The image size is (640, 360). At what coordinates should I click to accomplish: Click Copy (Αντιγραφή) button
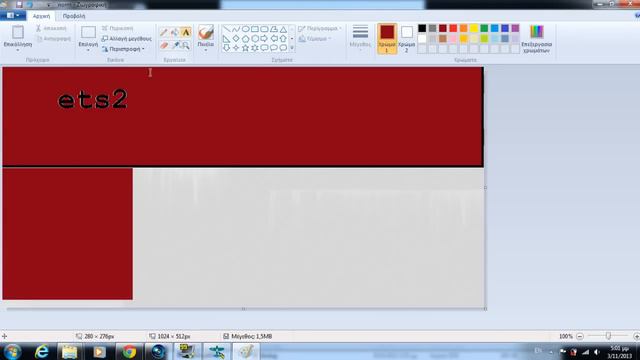[53, 39]
